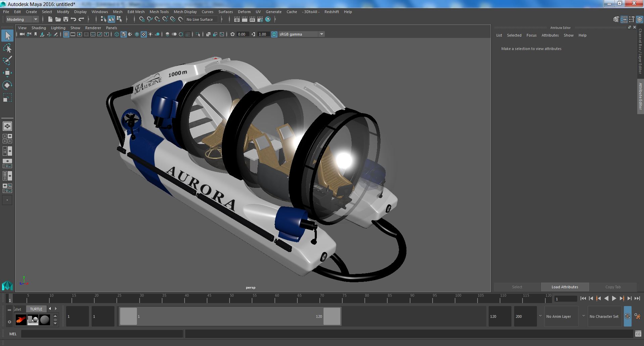This screenshot has width=644, height=346.
Task: Activate the Lasso Select tool
Action: coord(7,48)
